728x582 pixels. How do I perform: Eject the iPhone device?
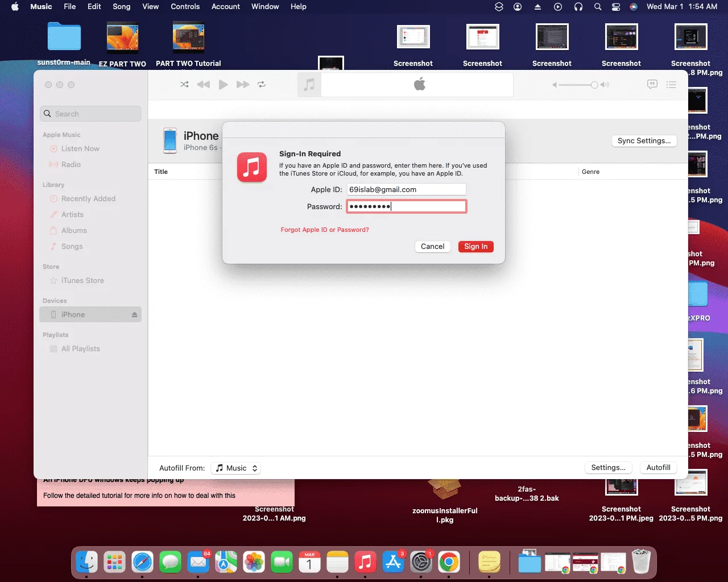coord(135,314)
